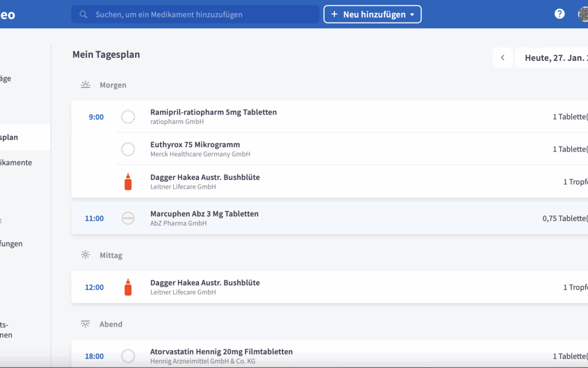
Task: Mark Atorvastatin Hennig as taken
Action: click(128, 356)
